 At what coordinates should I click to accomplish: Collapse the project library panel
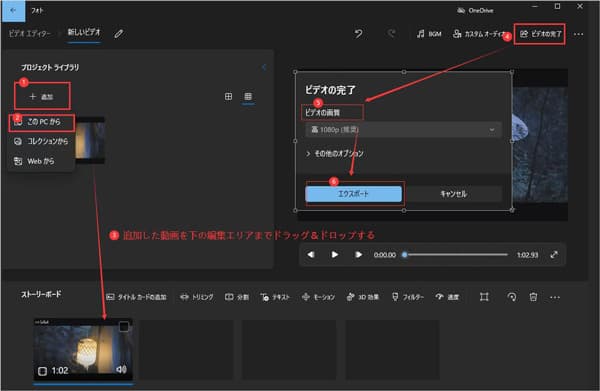tap(264, 67)
